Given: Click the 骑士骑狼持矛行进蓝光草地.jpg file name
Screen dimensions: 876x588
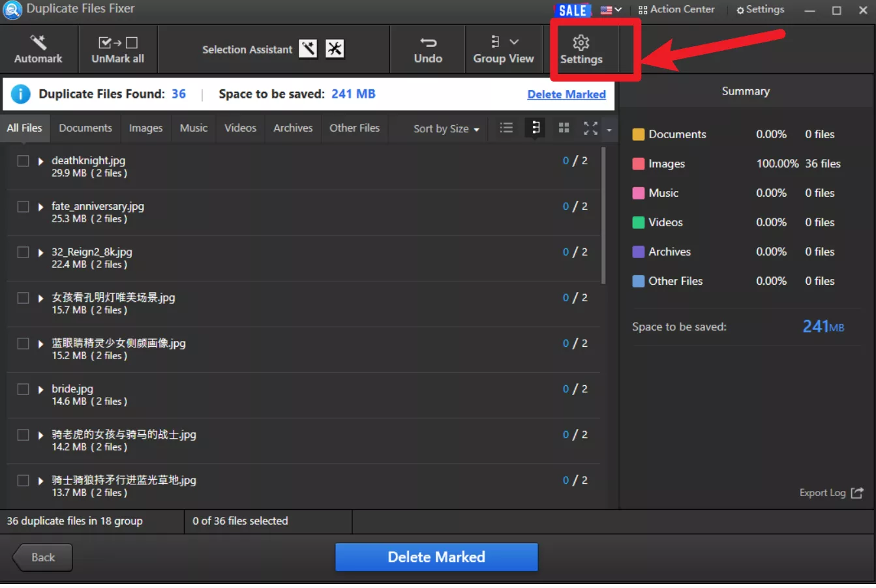Looking at the screenshot, I should pyautogui.click(x=124, y=480).
